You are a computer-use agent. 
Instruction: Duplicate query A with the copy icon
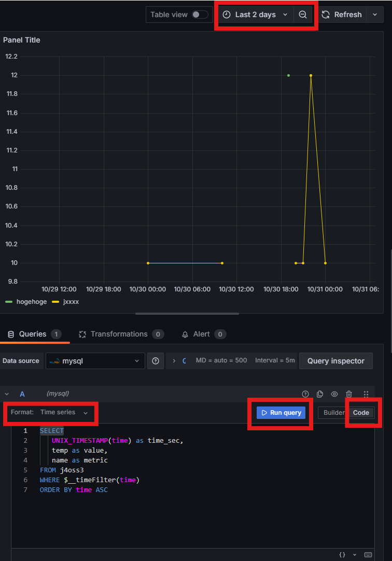pos(320,394)
